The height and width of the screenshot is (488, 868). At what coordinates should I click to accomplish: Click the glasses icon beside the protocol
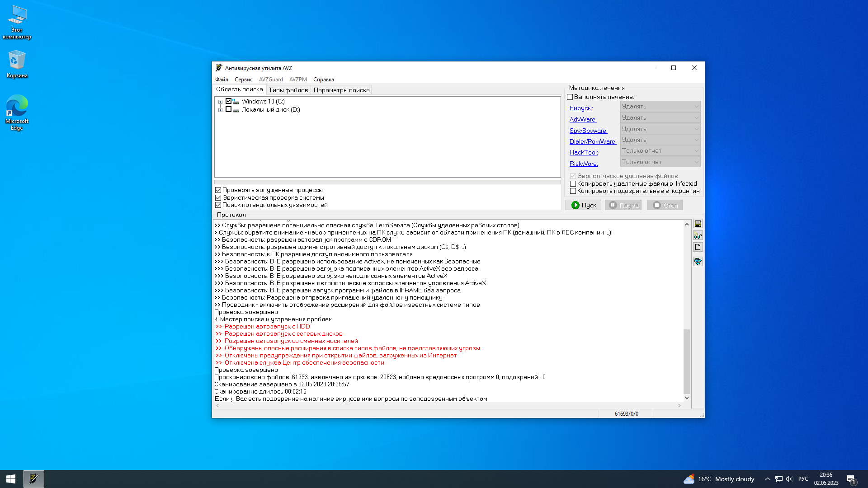coord(698,236)
